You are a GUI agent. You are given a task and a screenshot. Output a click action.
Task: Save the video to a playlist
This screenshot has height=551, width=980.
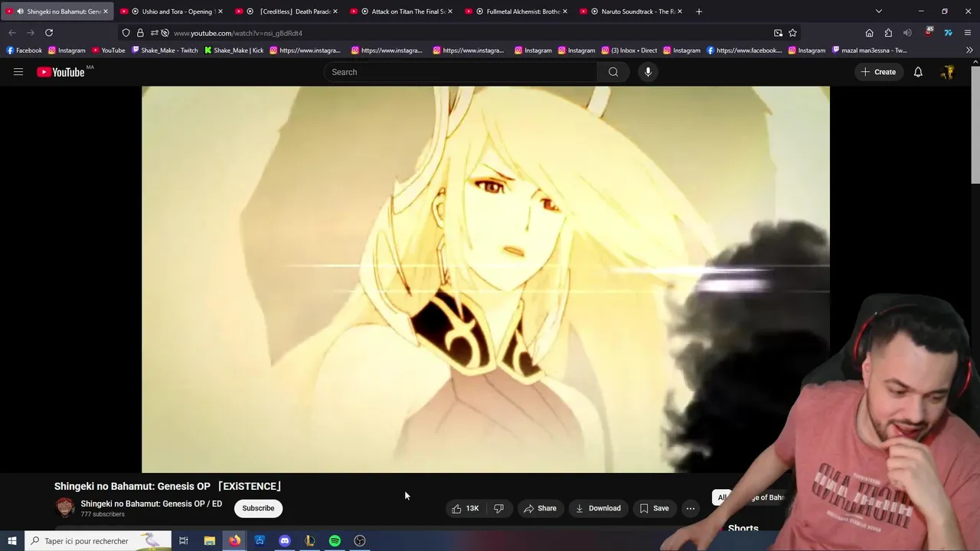tap(655, 508)
